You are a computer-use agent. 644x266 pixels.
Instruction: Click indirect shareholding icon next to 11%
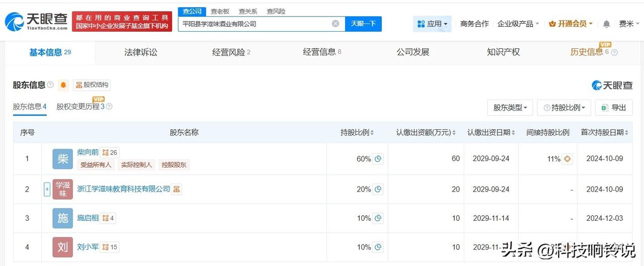(568, 159)
